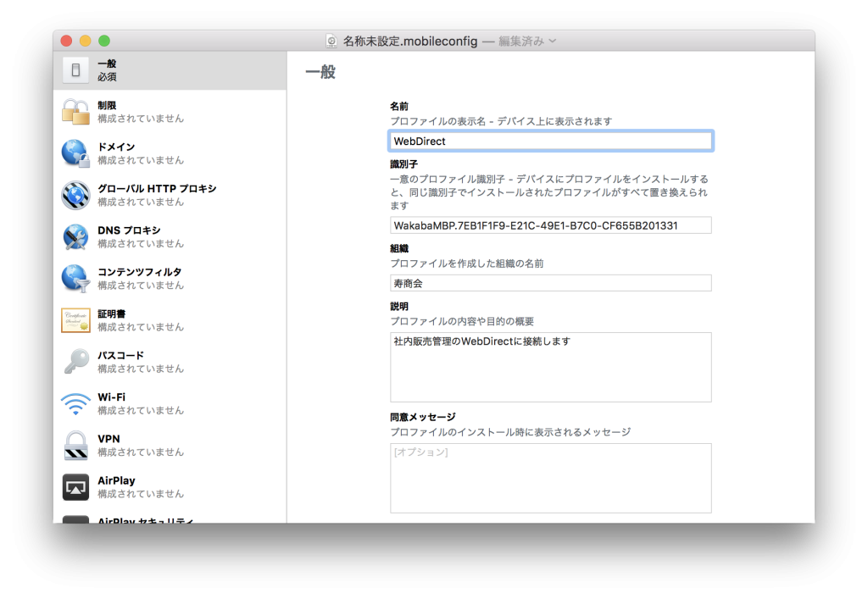Open the Wi-Fi payload icon
The width and height of the screenshot is (868, 599).
click(x=75, y=402)
